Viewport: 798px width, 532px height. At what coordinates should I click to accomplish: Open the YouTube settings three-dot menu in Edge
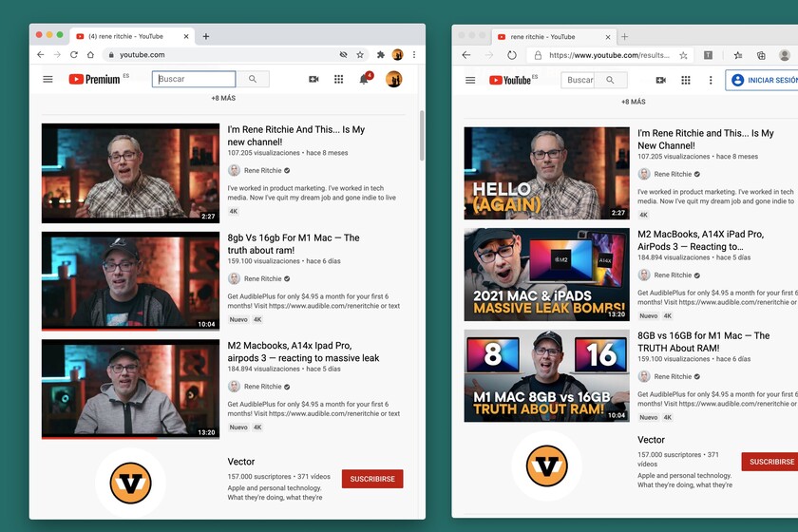[x=711, y=80]
